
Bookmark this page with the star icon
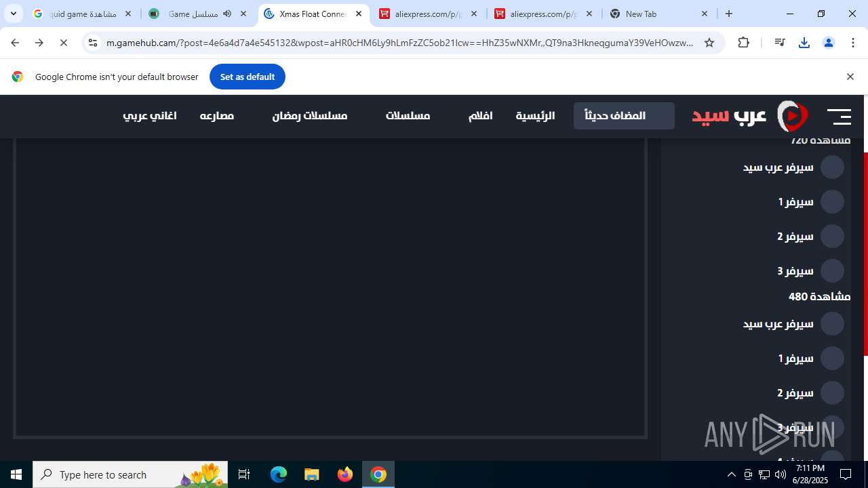click(709, 43)
